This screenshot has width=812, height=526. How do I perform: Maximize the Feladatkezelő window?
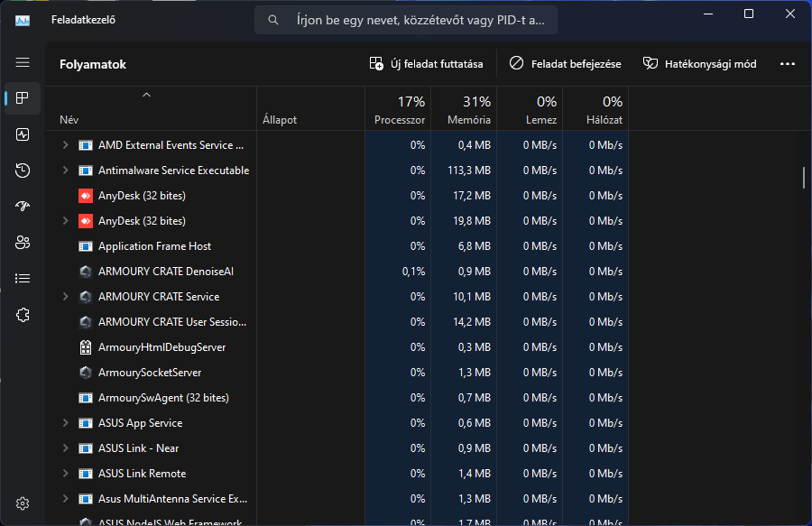pos(748,14)
